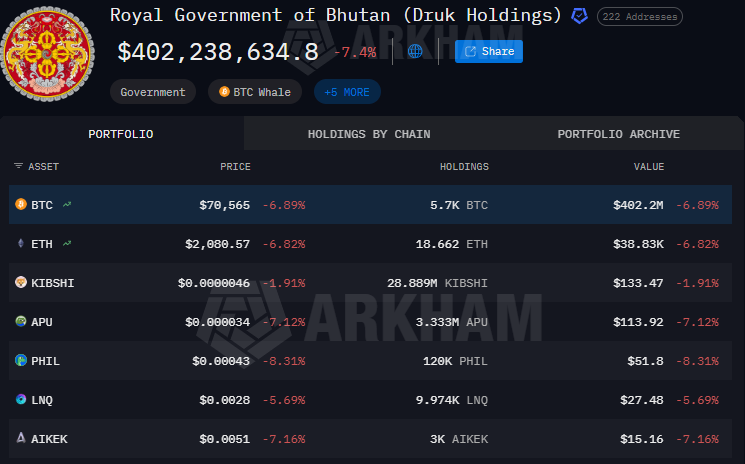745x464 pixels.
Task: Click the globe icon beside the Share button
Action: pos(415,51)
